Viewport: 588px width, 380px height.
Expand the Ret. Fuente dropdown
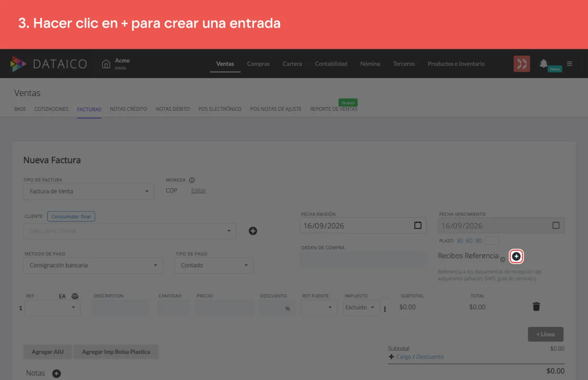pos(319,307)
